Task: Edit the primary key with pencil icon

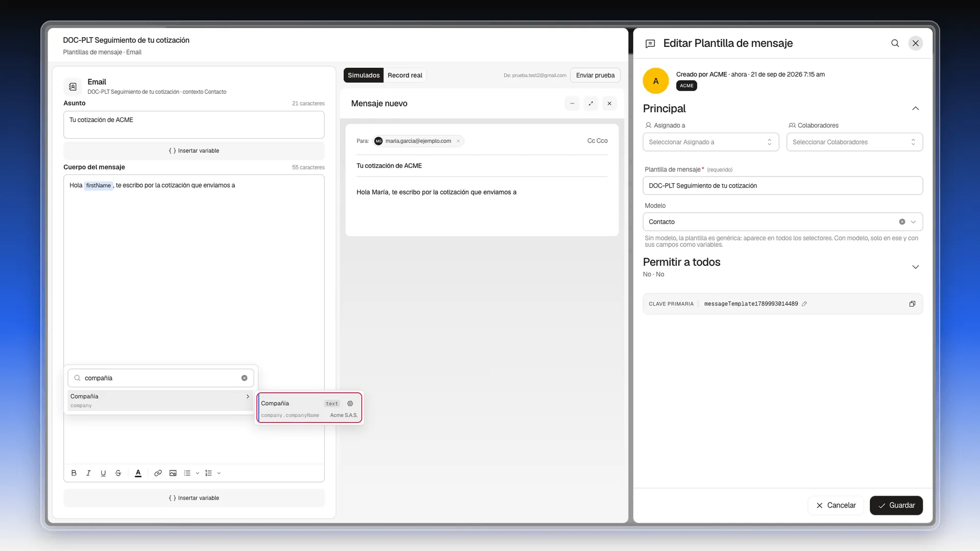Action: [804, 304]
